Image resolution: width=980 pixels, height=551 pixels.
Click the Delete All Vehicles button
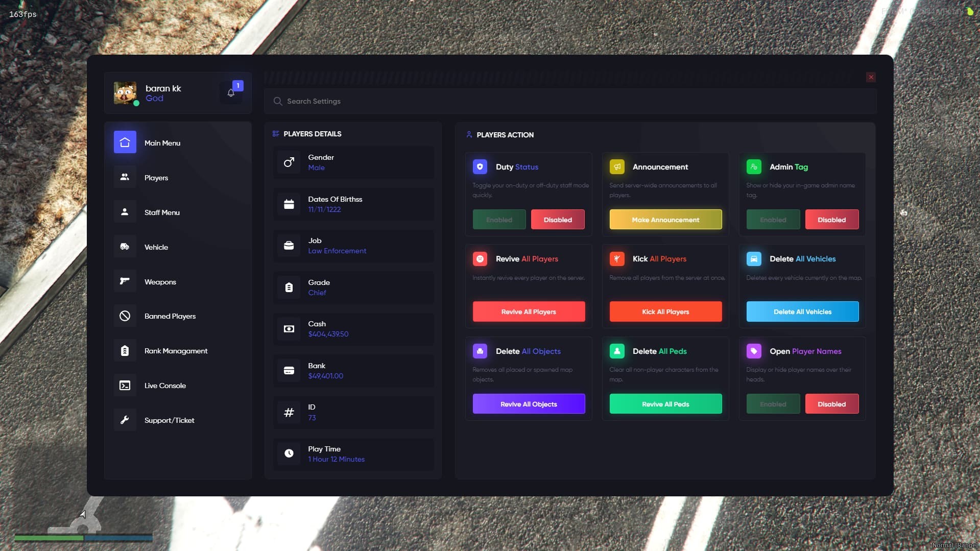pyautogui.click(x=802, y=312)
